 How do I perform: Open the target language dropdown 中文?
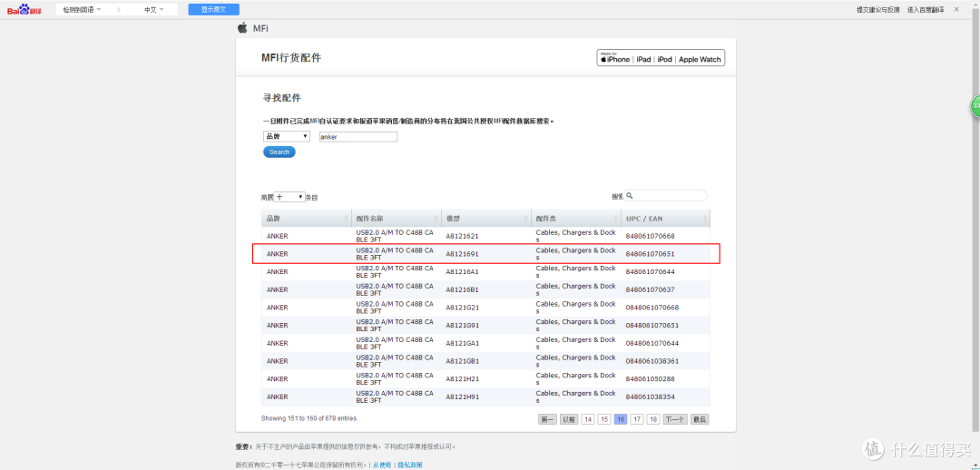(153, 9)
